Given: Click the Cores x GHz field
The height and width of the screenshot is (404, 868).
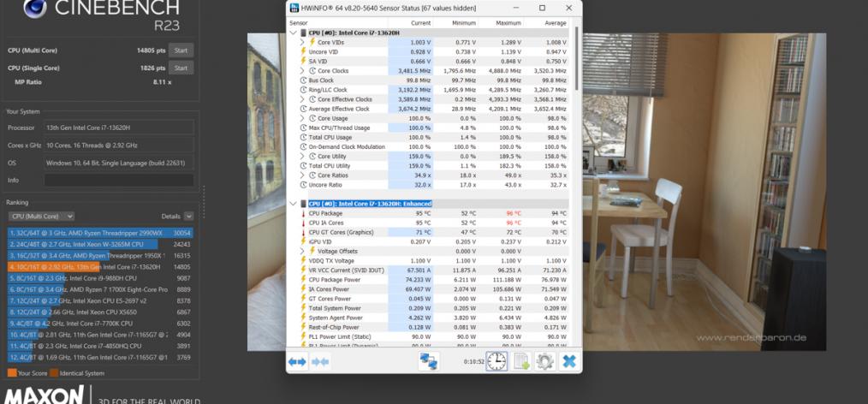Looking at the screenshot, I should click(119, 145).
